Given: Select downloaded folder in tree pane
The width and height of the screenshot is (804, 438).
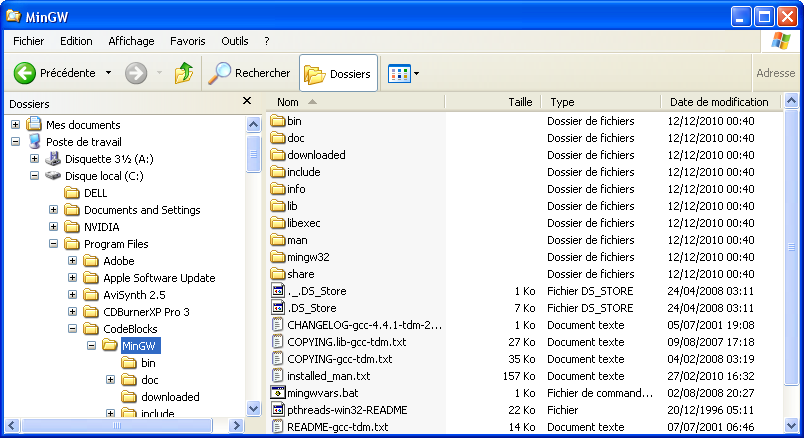Looking at the screenshot, I should point(170,396).
